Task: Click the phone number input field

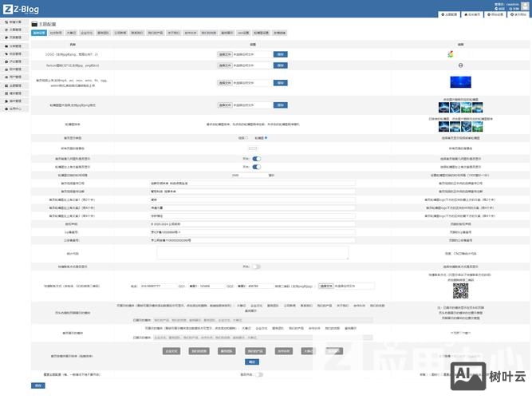Action: coord(156,285)
